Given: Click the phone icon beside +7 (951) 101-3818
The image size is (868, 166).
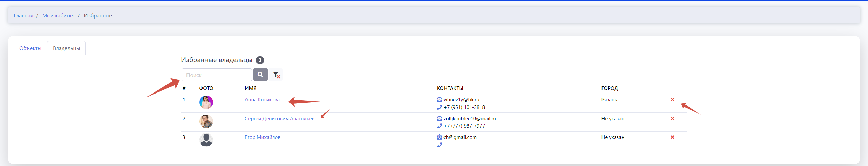Looking at the screenshot, I should click(439, 107).
